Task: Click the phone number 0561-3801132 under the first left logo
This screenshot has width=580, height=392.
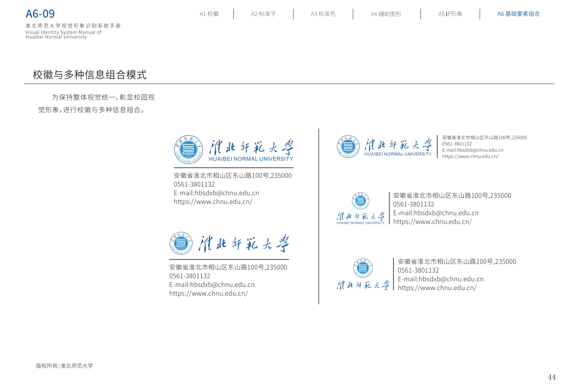Action: (194, 184)
